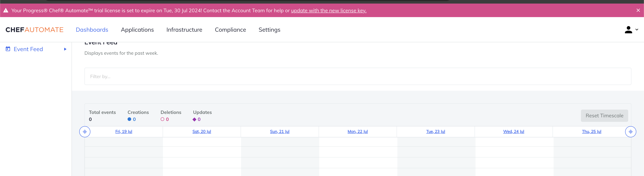Open the Compliance section

231,30
